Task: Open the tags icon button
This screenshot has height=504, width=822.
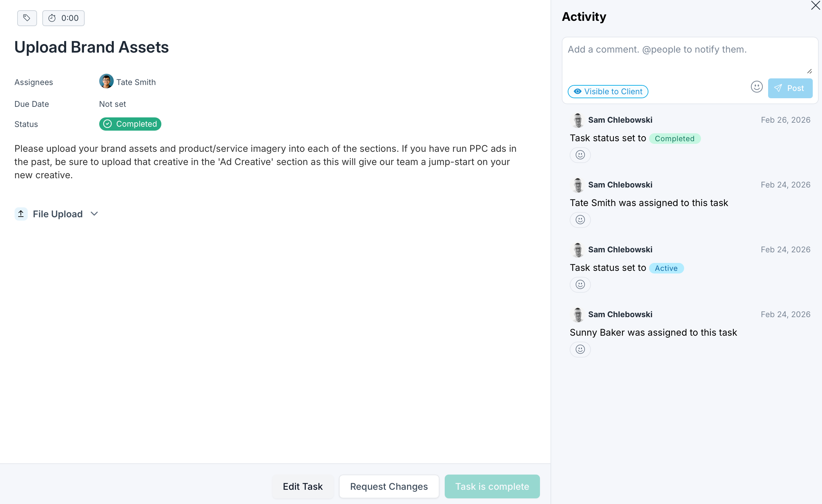Action: (27, 18)
